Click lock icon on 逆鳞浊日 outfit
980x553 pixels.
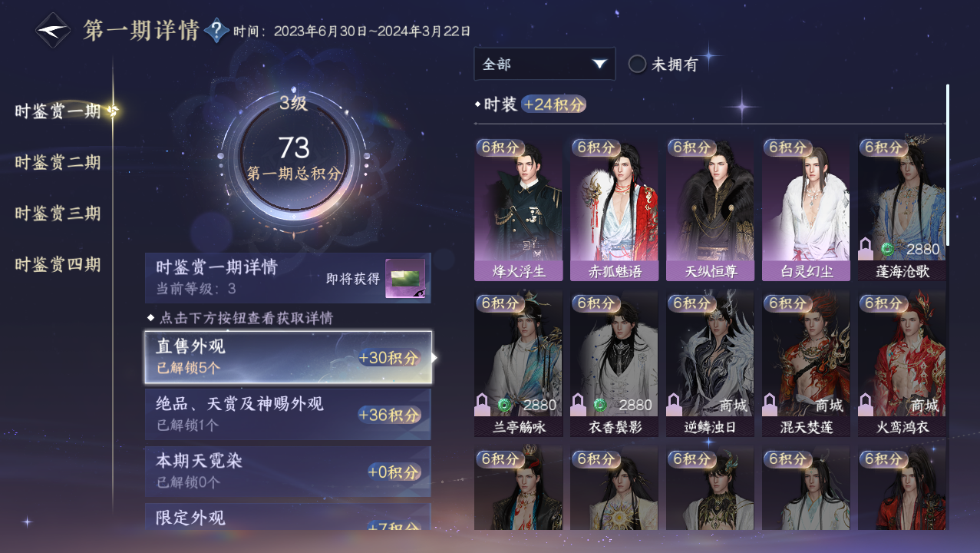pyautogui.click(x=675, y=404)
